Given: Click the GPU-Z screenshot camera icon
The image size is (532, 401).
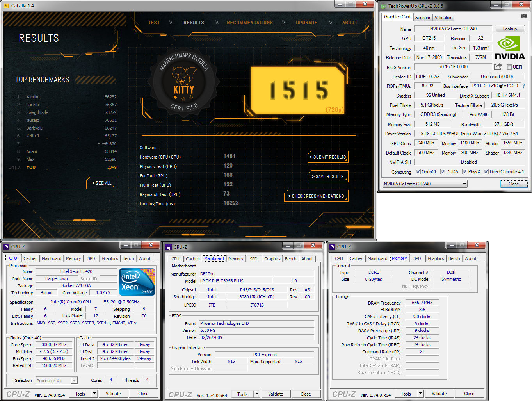Looking at the screenshot, I should [523, 16].
